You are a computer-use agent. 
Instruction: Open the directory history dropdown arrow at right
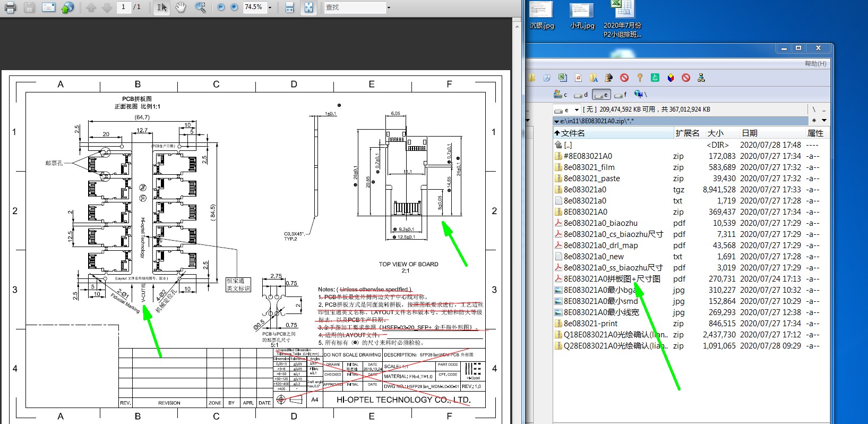(824, 121)
